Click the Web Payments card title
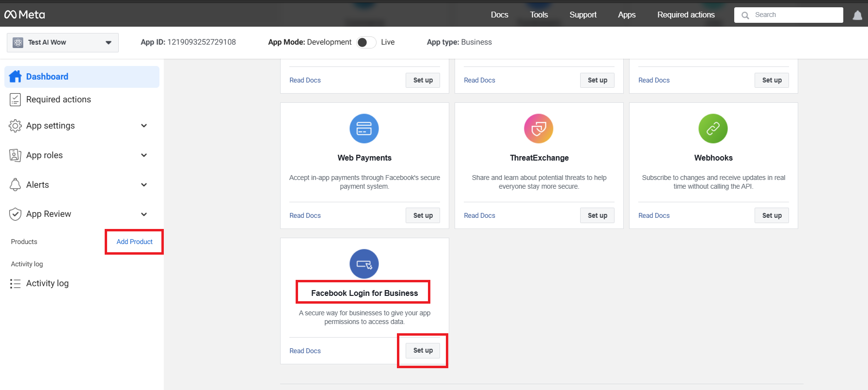The image size is (868, 390). coord(364,158)
